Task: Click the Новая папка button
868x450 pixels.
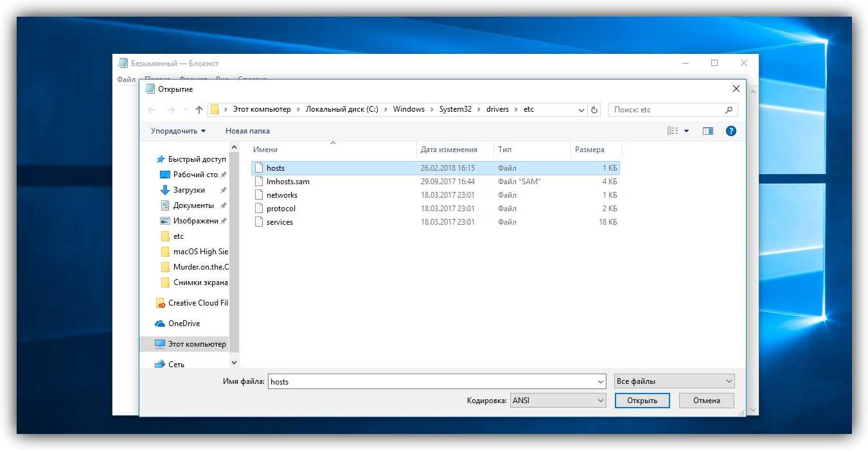Action: point(247,131)
